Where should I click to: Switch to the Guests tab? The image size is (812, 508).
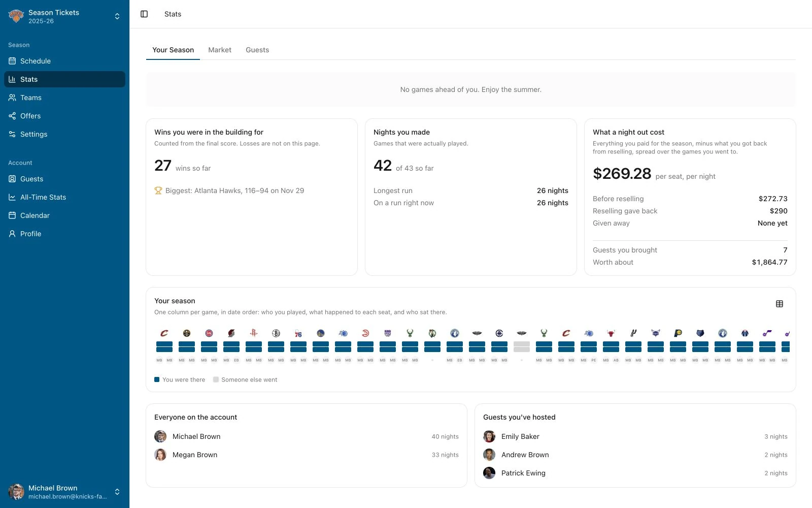[257, 50]
